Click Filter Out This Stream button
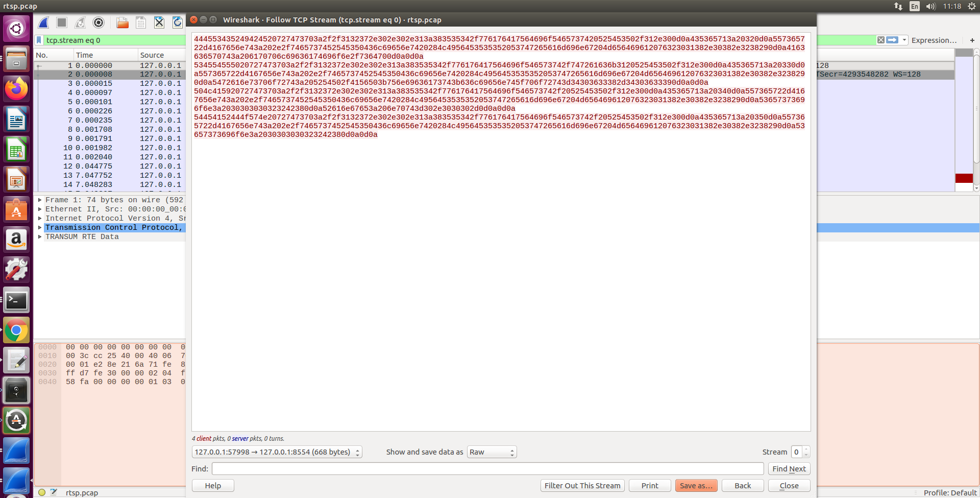This screenshot has width=980, height=498. pos(582,486)
